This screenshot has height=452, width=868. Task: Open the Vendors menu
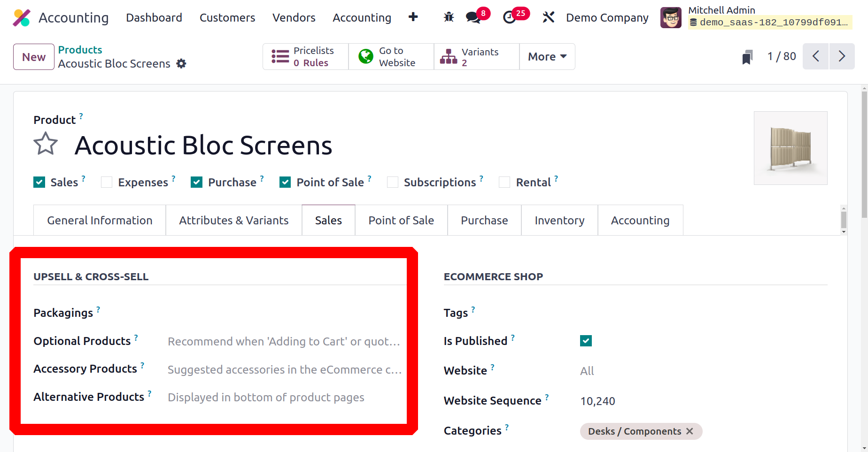tap(294, 17)
